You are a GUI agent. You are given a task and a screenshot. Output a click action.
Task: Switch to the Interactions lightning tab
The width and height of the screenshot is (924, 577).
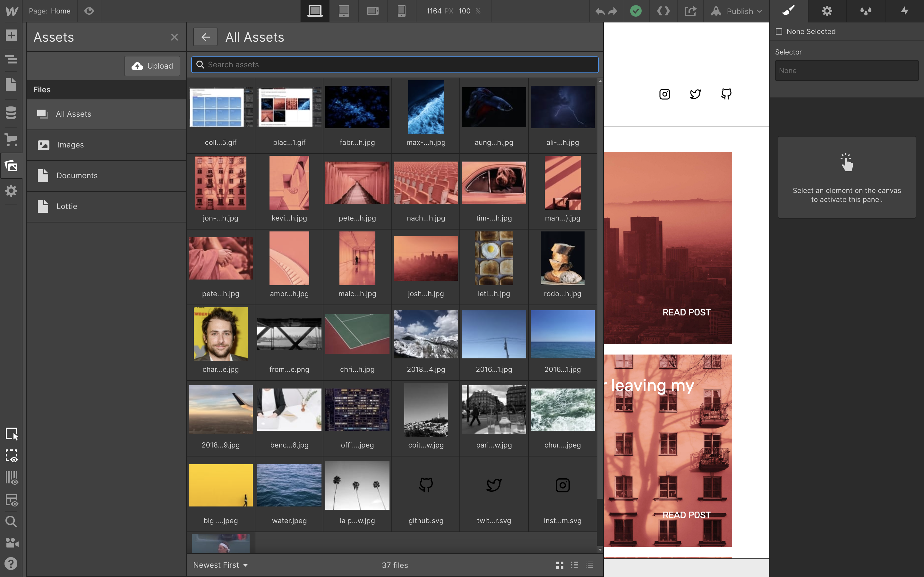[x=904, y=11]
